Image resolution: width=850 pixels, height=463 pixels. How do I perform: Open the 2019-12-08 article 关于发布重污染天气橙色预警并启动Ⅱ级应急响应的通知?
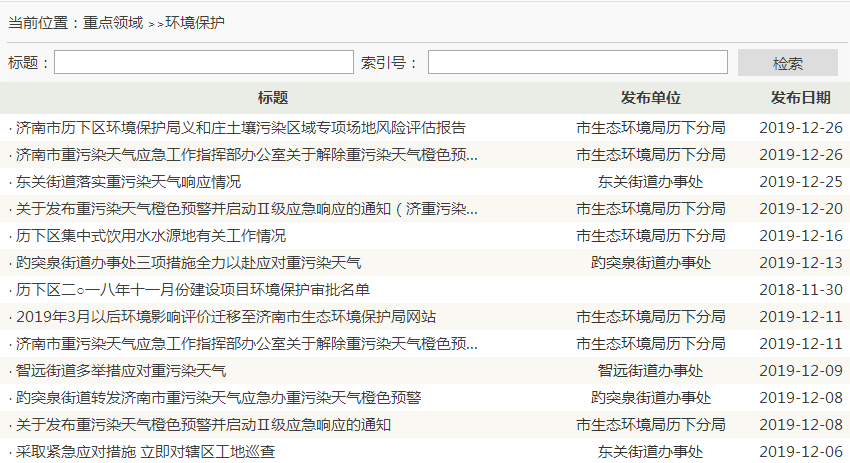203,425
